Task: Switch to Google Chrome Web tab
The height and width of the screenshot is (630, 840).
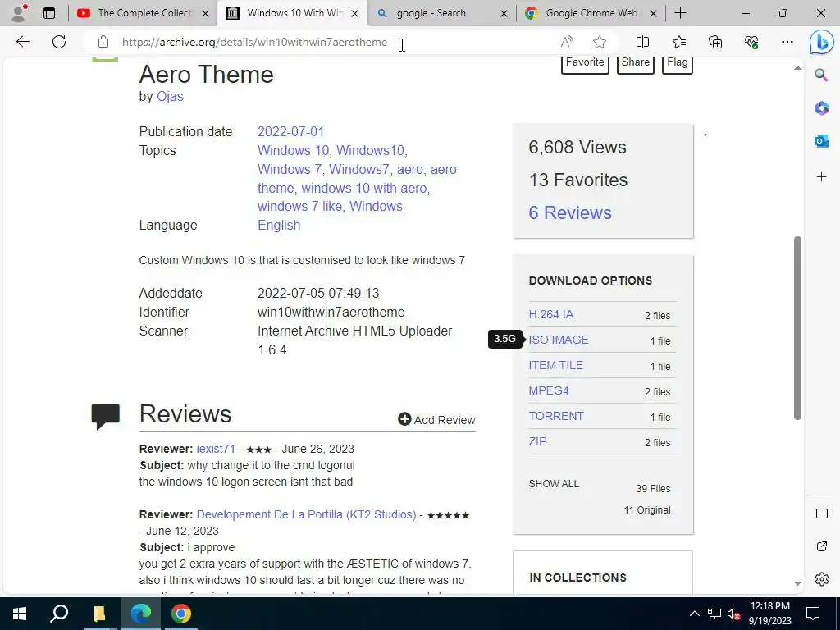Action: pyautogui.click(x=591, y=13)
